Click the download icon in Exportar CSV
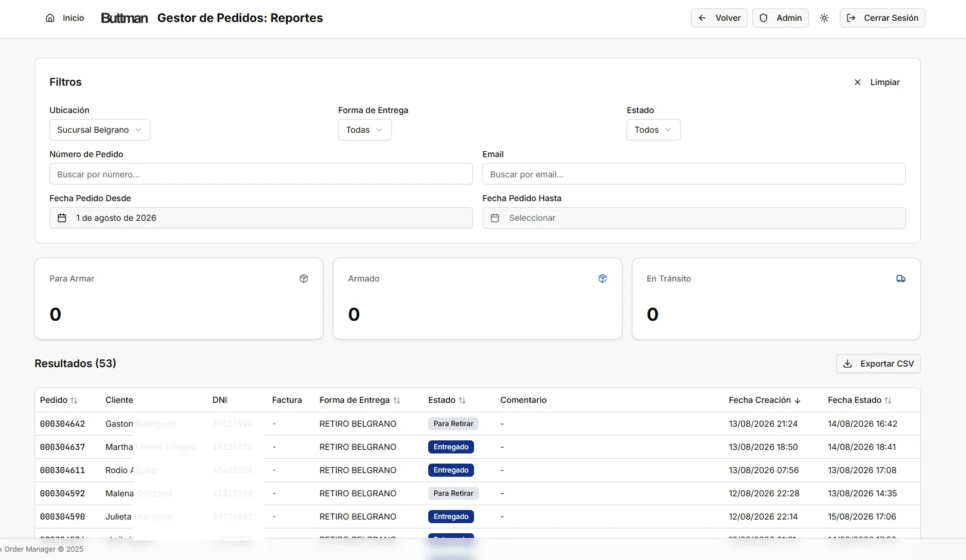 pos(847,364)
